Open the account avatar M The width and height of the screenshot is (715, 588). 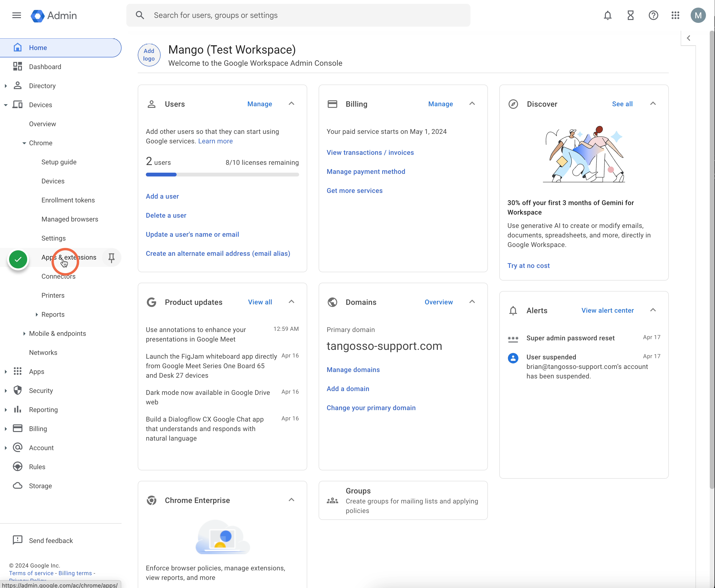pos(698,15)
